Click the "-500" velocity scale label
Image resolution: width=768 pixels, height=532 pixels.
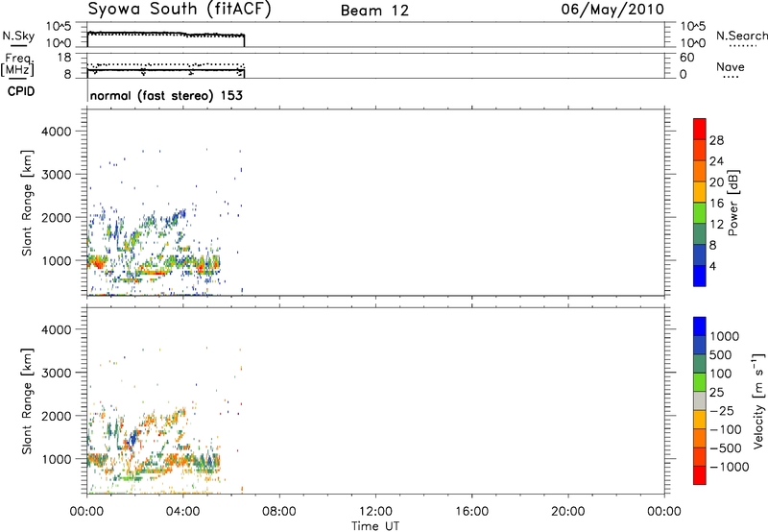726,448
